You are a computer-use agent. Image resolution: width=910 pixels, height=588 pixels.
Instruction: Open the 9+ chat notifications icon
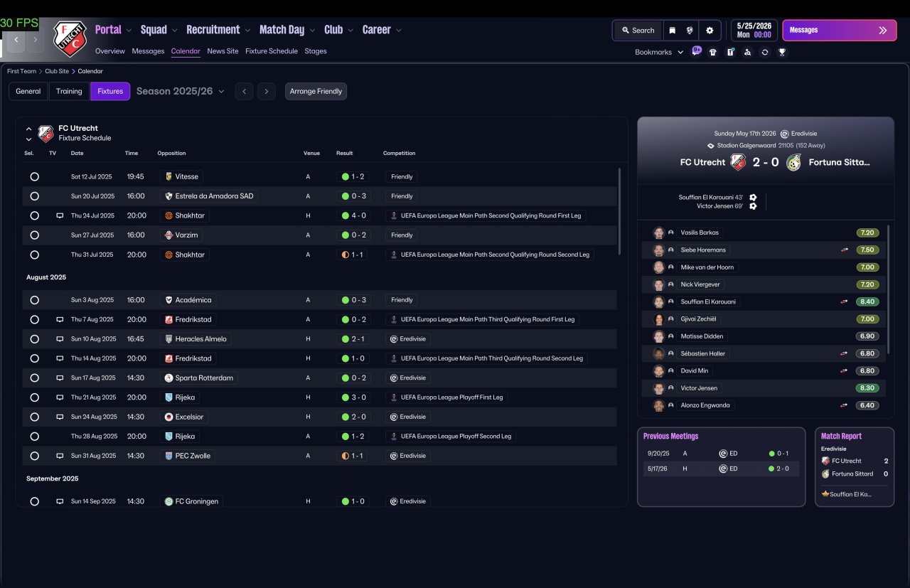coord(696,51)
